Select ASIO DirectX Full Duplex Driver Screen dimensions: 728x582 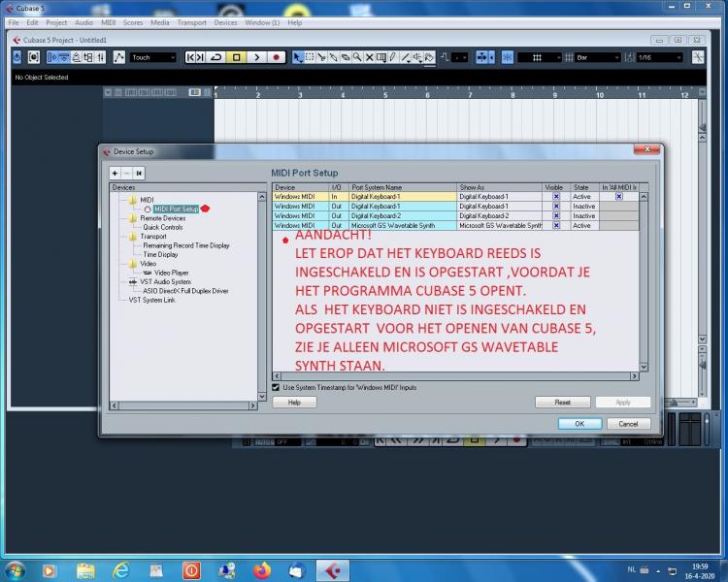tap(185, 291)
